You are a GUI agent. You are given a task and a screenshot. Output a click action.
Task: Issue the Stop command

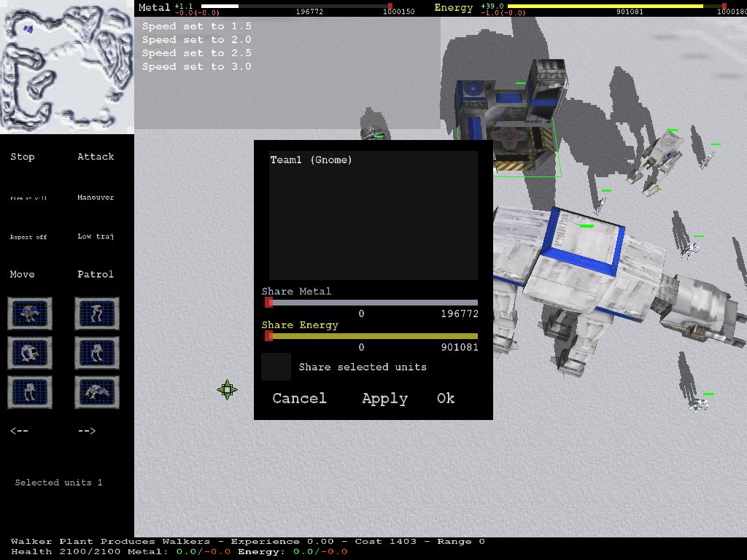23,157
